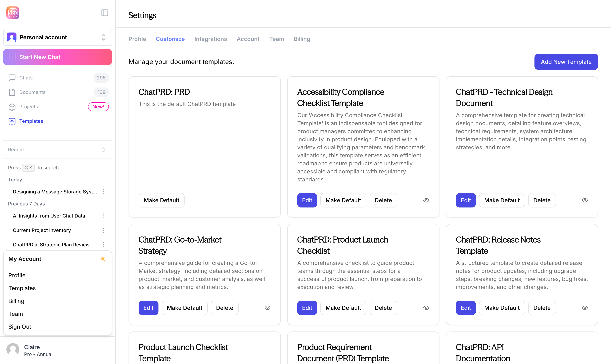Toggle visibility of Product Launch Checklist template

point(426,308)
